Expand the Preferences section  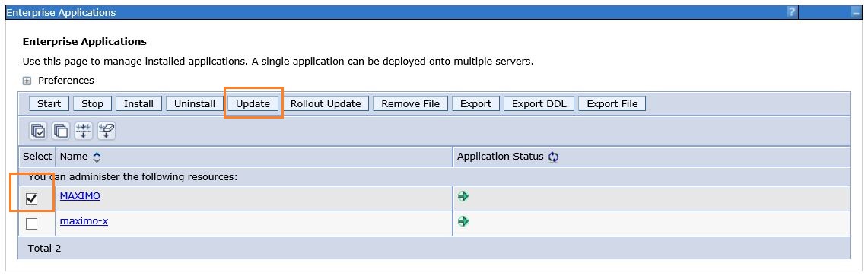click(27, 81)
